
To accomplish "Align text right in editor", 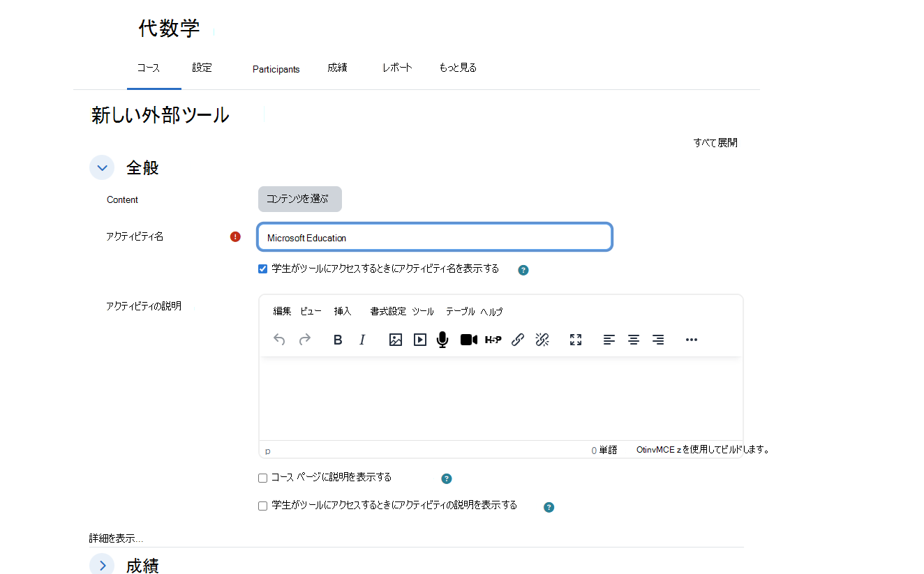I will tap(658, 340).
